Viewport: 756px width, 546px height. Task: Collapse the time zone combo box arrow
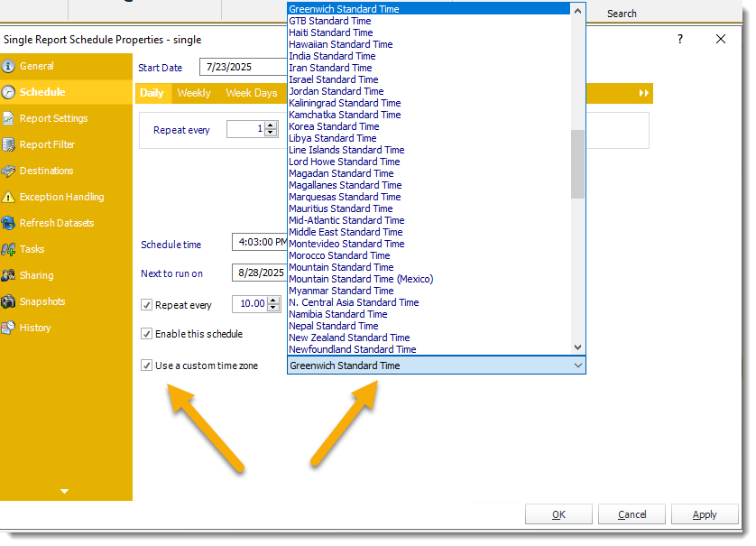pyautogui.click(x=578, y=366)
